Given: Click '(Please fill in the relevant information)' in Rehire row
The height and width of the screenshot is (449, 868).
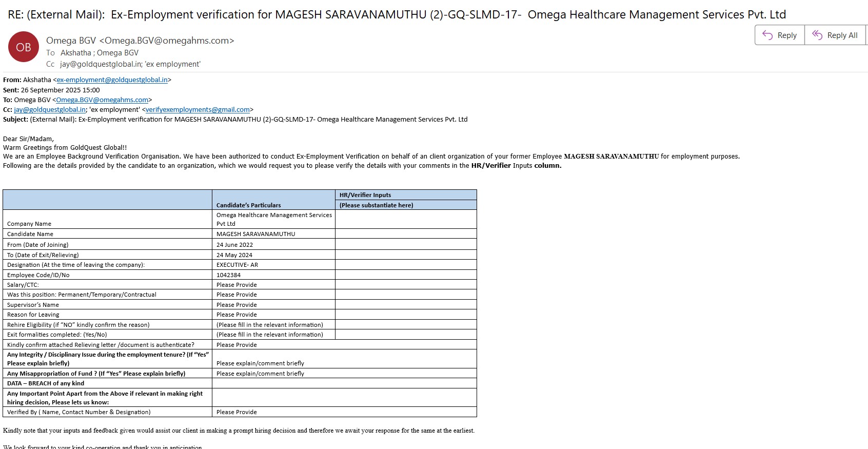Looking at the screenshot, I should click(x=270, y=325).
